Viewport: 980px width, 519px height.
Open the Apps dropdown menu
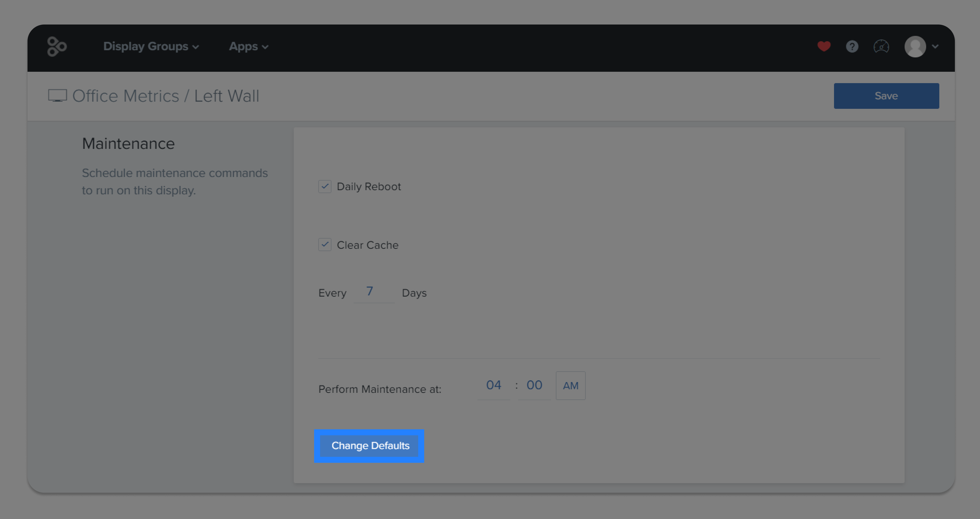tap(248, 46)
